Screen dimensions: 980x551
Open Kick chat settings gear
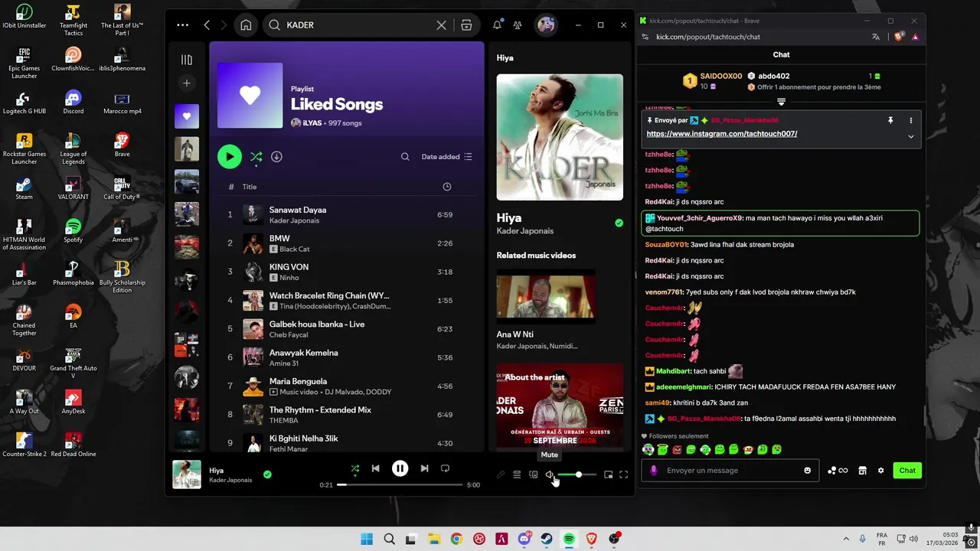click(x=880, y=471)
